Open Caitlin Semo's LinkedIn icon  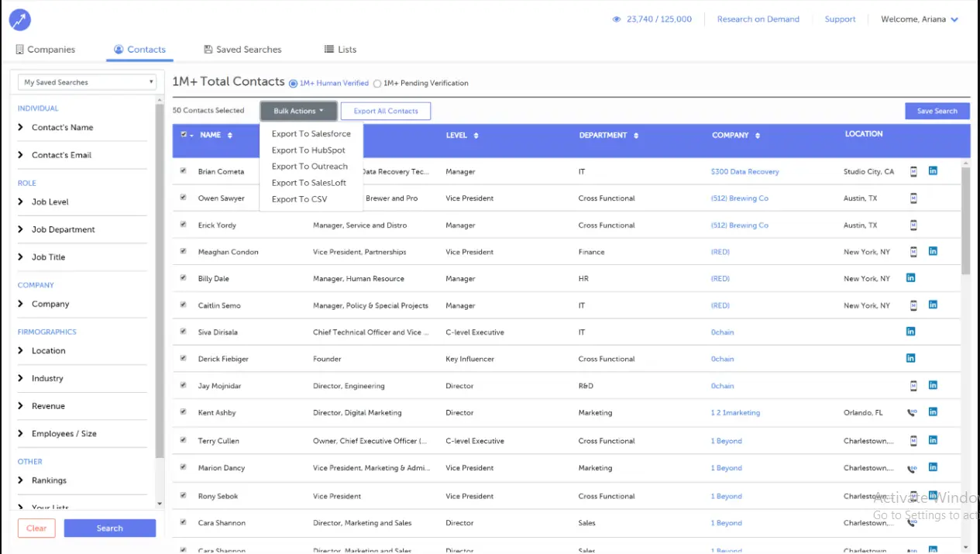coord(933,305)
